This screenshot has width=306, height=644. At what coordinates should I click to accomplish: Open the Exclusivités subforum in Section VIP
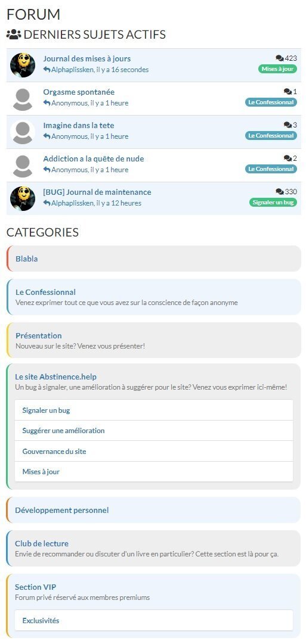[41, 621]
